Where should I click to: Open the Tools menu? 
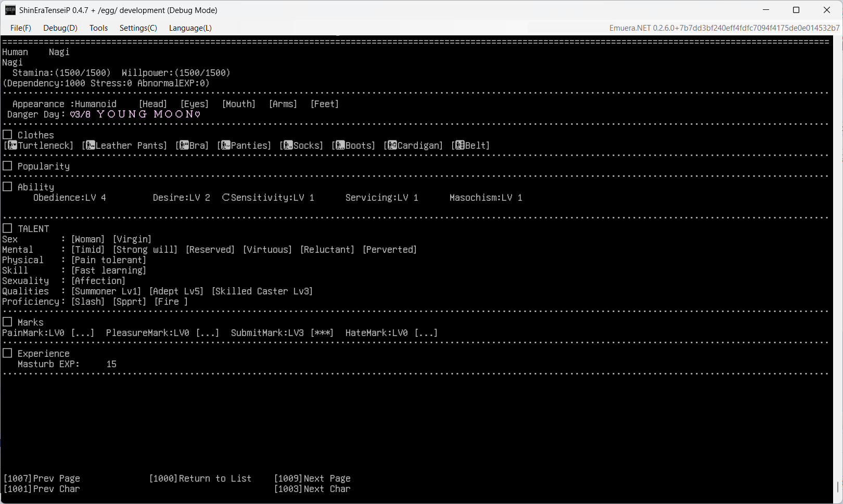click(98, 28)
